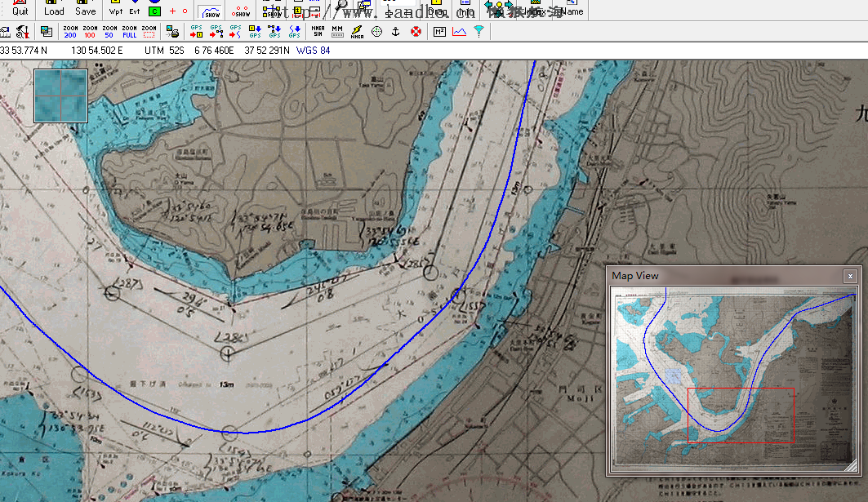Click the crosshair target circle icon
Image resolution: width=868 pixels, height=502 pixels.
[x=376, y=32]
